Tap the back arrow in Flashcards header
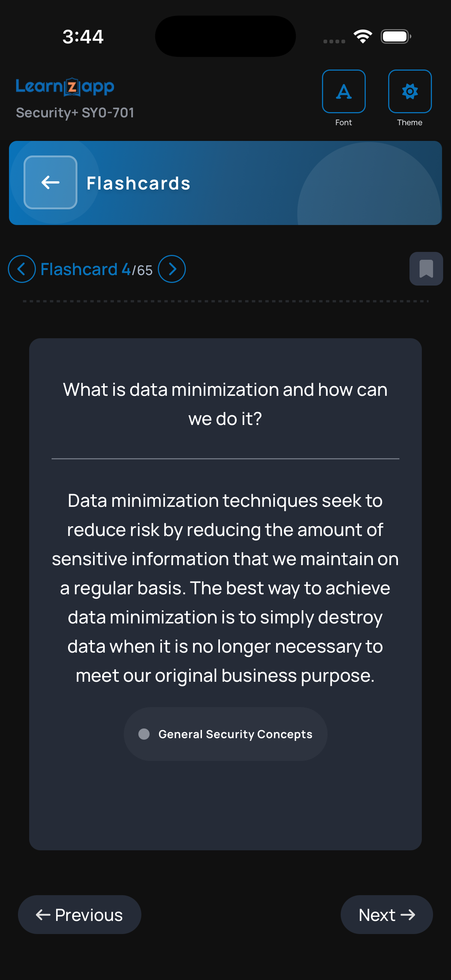 50,183
